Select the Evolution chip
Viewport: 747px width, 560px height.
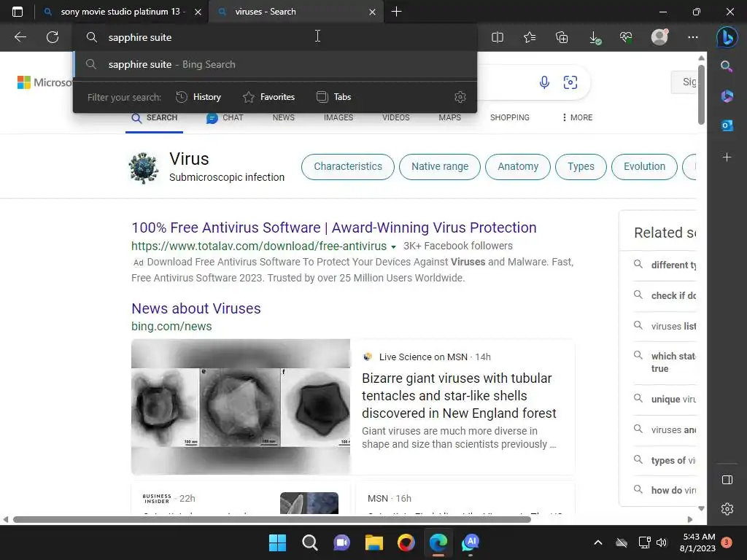pos(644,167)
